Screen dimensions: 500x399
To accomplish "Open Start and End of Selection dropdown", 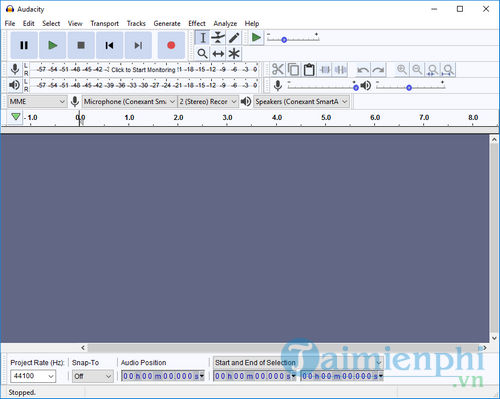I will pyautogui.click(x=298, y=362).
